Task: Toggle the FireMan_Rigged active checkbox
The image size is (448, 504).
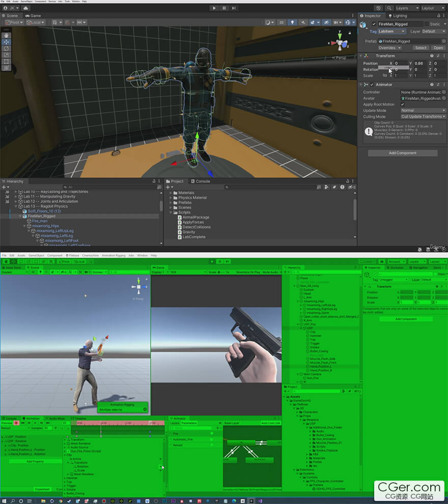Action: click(374, 24)
